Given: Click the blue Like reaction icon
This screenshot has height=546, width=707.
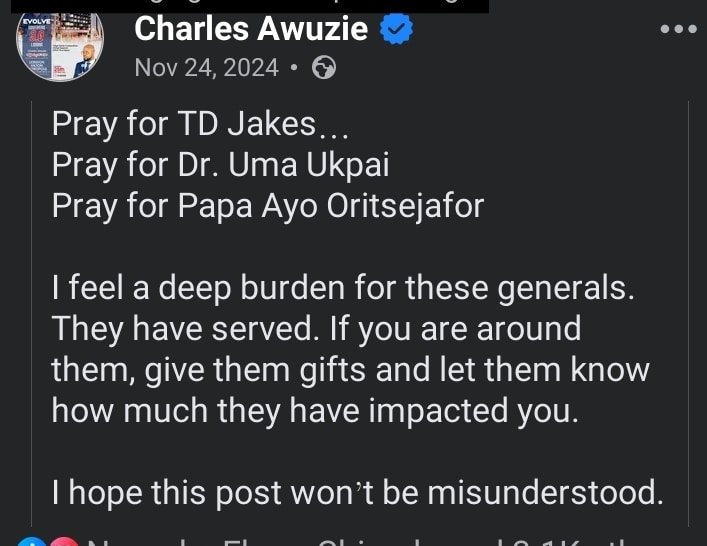Looking at the screenshot, I should [31, 540].
